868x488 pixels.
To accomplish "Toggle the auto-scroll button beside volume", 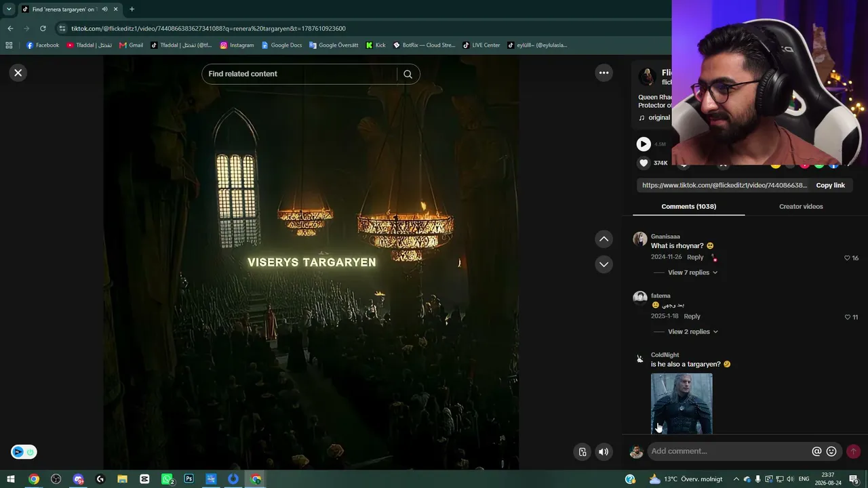I will 583,452.
